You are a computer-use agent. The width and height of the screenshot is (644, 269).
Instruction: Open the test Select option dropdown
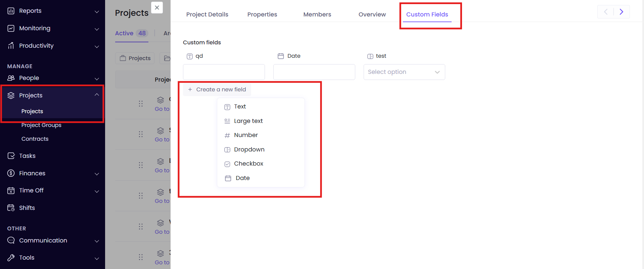pos(404,72)
